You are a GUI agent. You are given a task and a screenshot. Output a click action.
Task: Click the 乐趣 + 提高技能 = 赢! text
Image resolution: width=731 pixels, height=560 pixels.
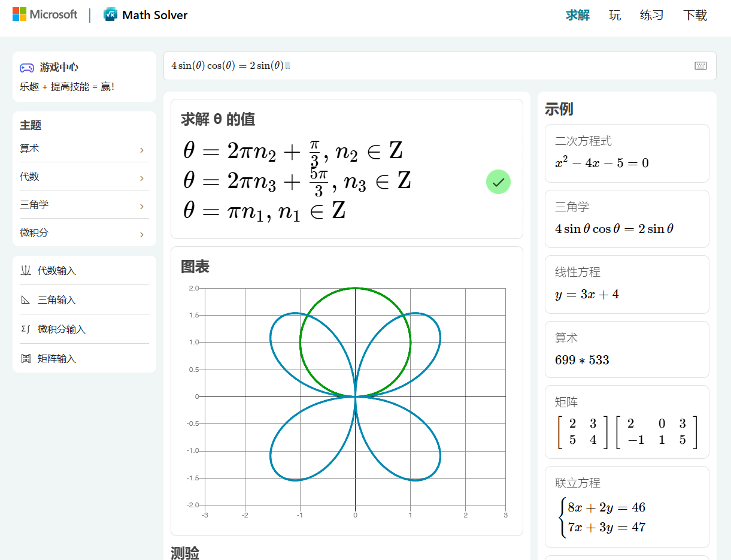click(x=67, y=87)
